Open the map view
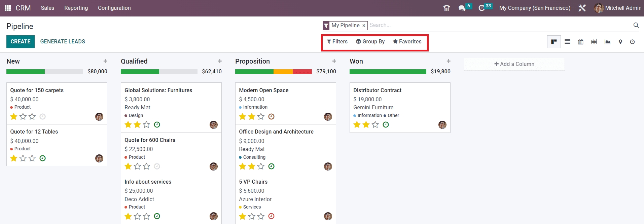 point(620,42)
